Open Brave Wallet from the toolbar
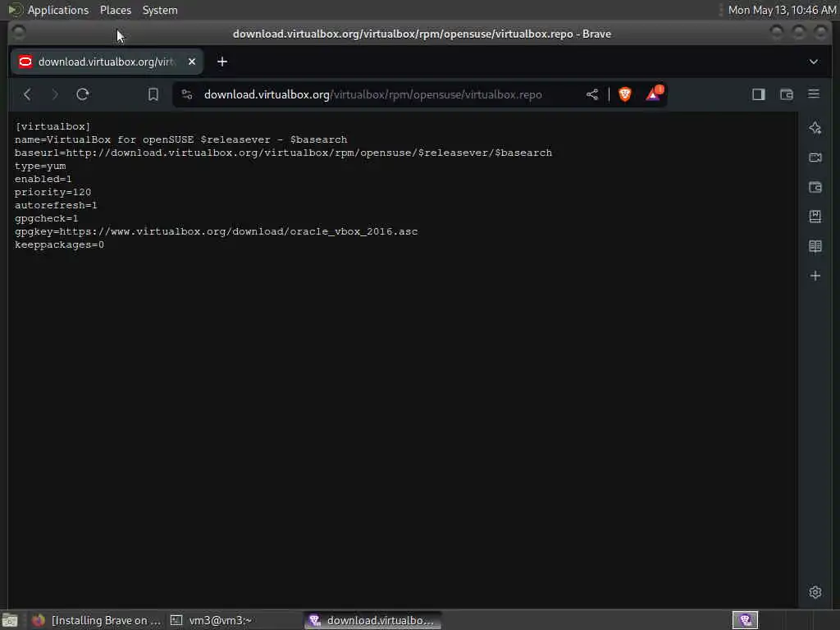Image resolution: width=840 pixels, height=630 pixels. pos(787,95)
